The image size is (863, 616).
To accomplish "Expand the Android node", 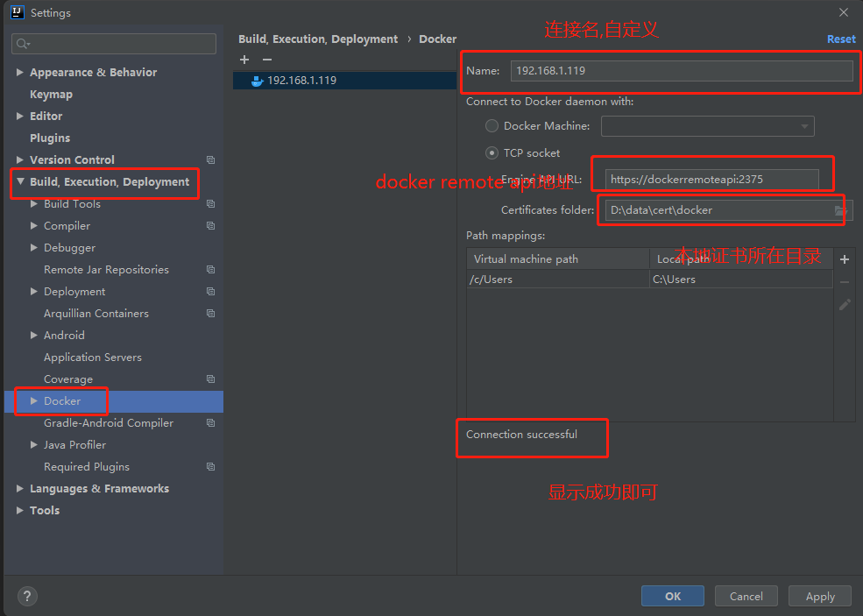I will pos(34,336).
